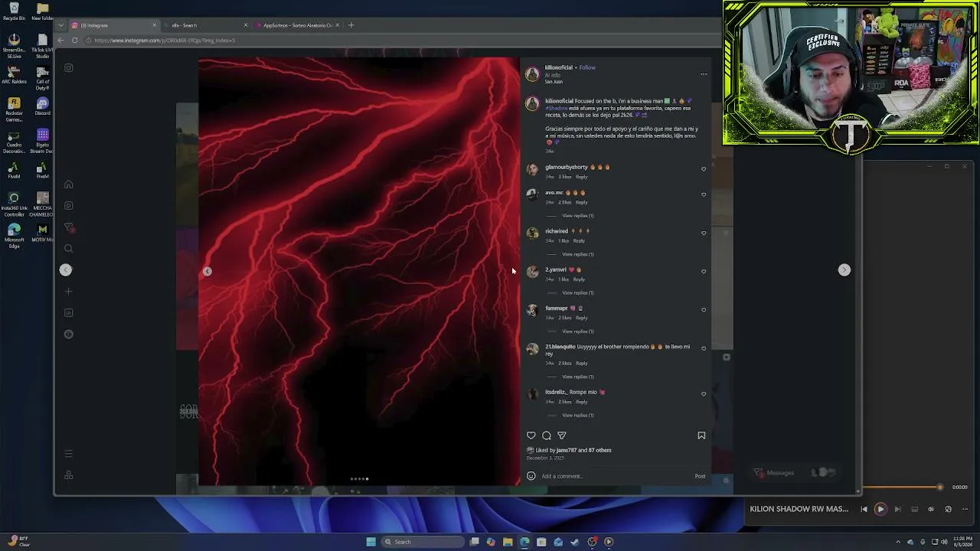
Task: Open the #Shadow hashtag in the caption
Action: [557, 108]
